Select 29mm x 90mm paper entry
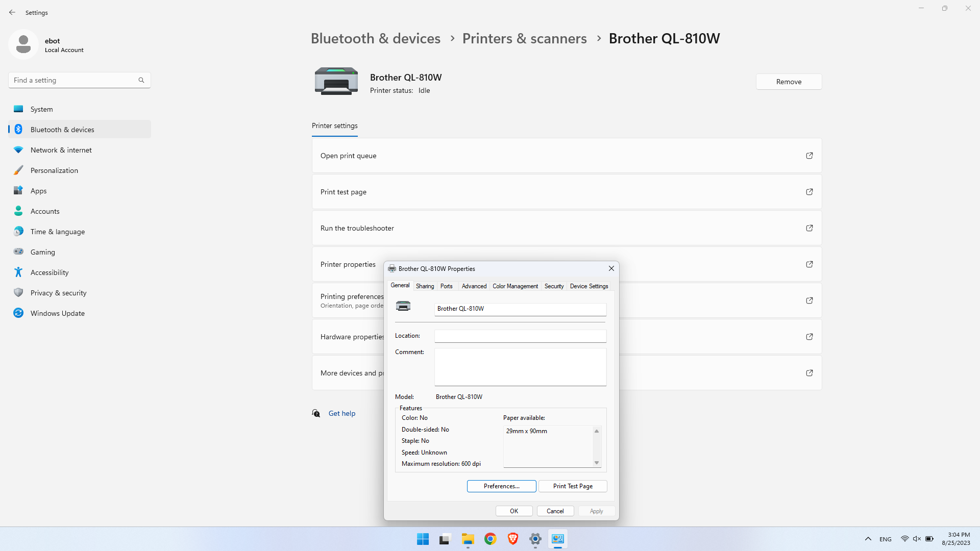 526,431
